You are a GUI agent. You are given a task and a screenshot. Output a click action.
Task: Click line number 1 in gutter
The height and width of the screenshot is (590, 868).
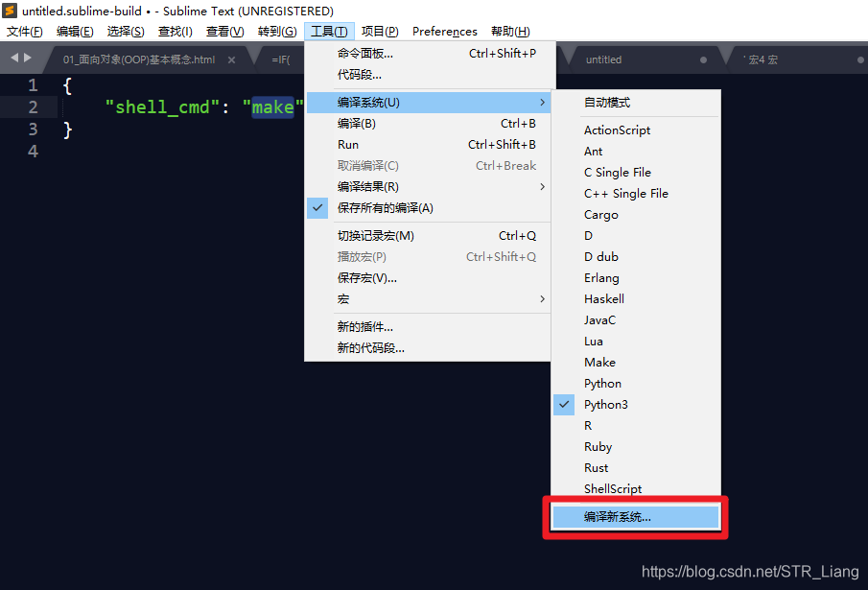point(34,85)
